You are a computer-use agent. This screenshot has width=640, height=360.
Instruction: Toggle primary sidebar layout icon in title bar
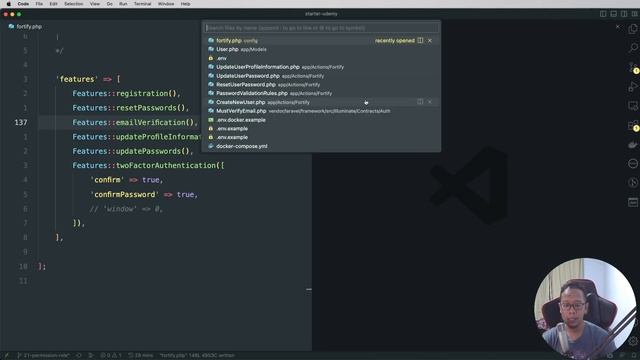(603, 14)
